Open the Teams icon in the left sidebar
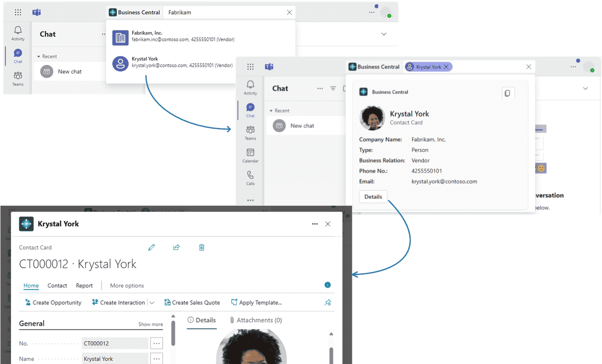Screen dimensions: 602x364 pos(250,132)
